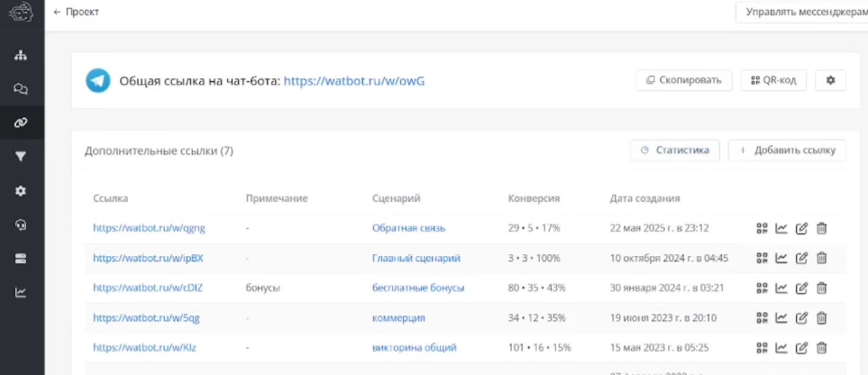Open the analytics chart icon in sidebar
Screen dimensions: 868x375
click(x=20, y=292)
